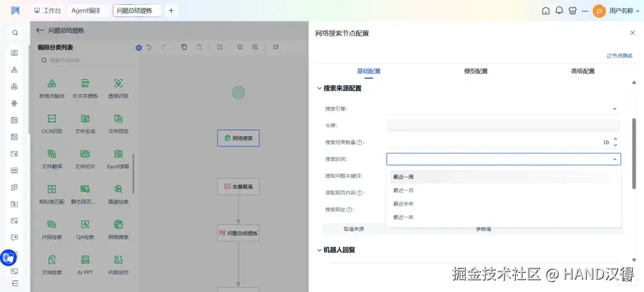Select 最近一周 from the dropdown
The height and width of the screenshot is (292, 644).
pyautogui.click(x=503, y=177)
